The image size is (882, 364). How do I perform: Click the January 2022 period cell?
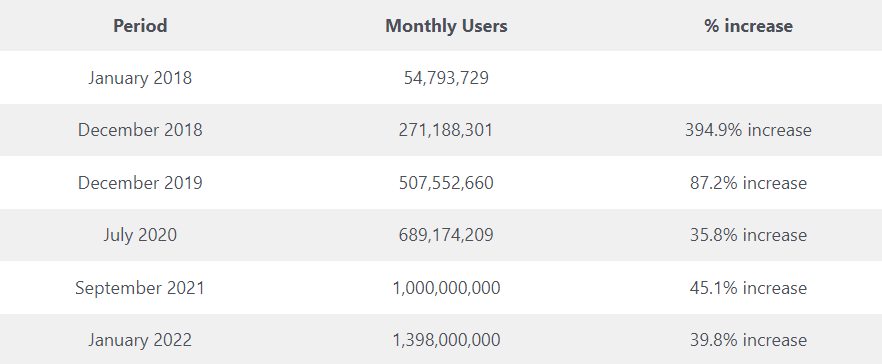point(140,340)
